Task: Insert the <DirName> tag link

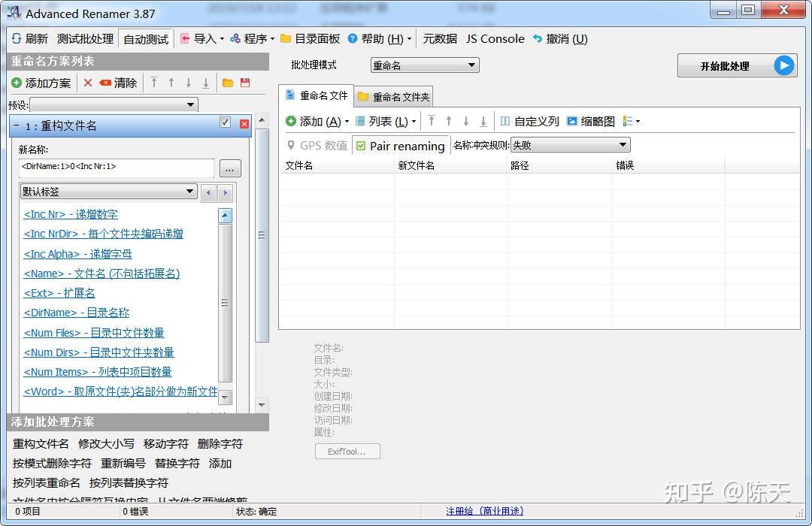Action: pos(76,313)
